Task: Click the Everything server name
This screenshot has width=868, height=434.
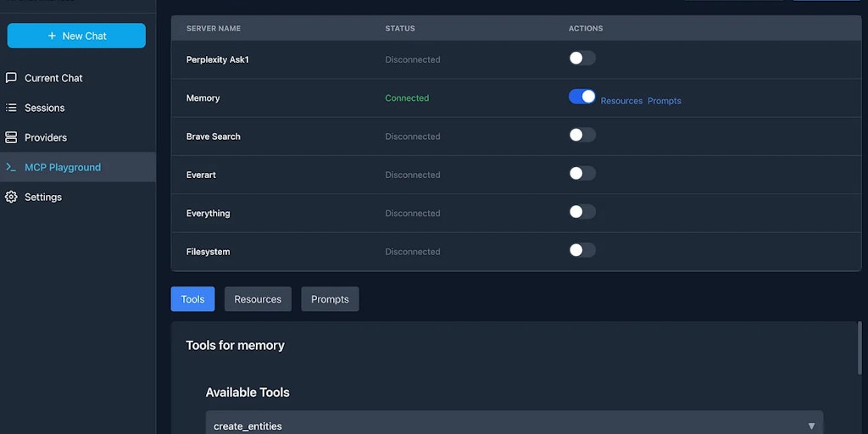Action: point(209,213)
